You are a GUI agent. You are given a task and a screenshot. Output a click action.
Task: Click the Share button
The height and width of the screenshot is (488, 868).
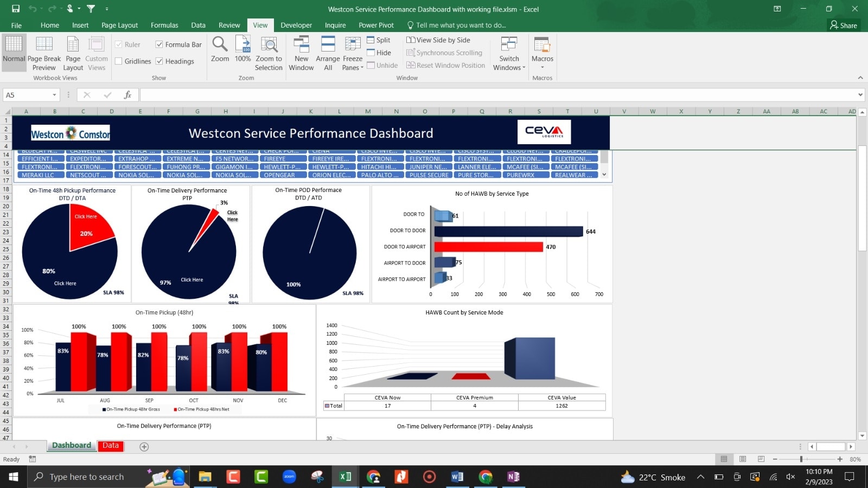pyautogui.click(x=844, y=25)
